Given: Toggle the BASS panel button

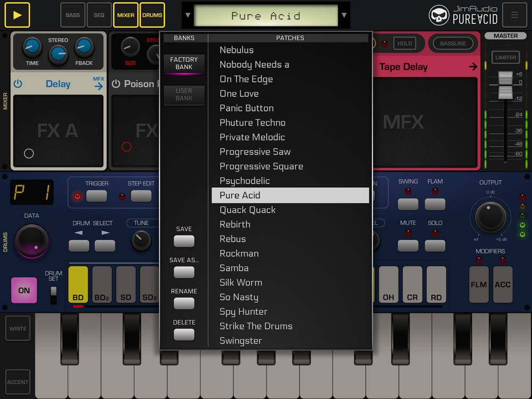Looking at the screenshot, I should pyautogui.click(x=72, y=15).
